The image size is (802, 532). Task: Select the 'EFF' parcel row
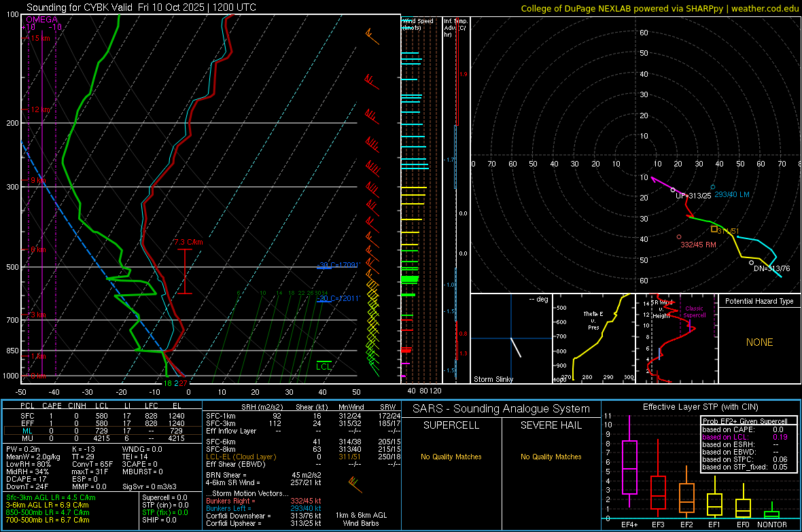(102, 423)
